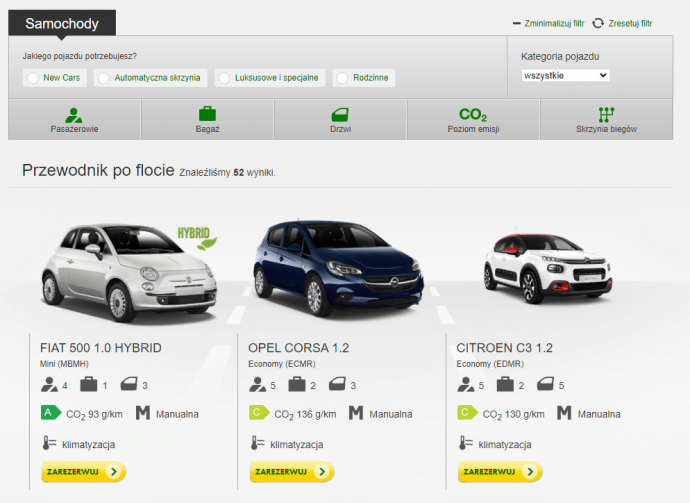
Task: Click the klimatyzacja icon for Opel Corsa
Action: coord(257,443)
